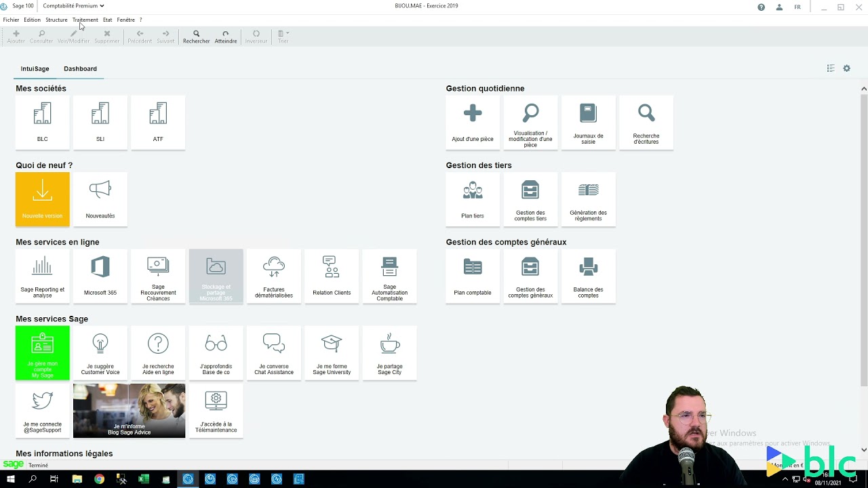The width and height of the screenshot is (868, 488).
Task: Open the Windows Start menu
Action: click(11, 479)
